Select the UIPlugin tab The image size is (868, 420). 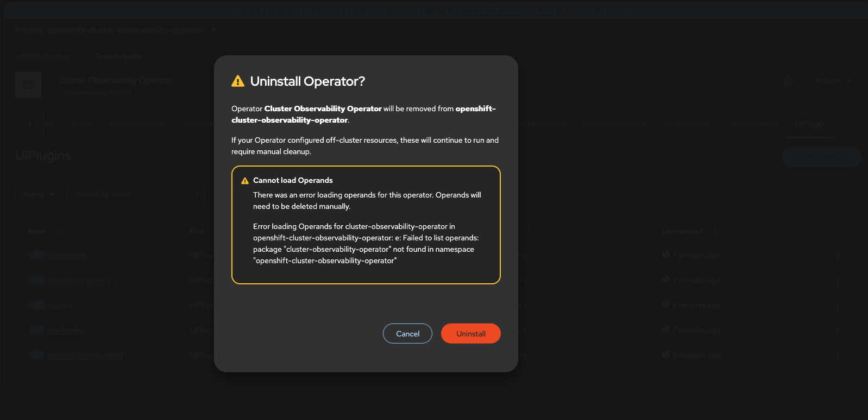pyautogui.click(x=810, y=124)
